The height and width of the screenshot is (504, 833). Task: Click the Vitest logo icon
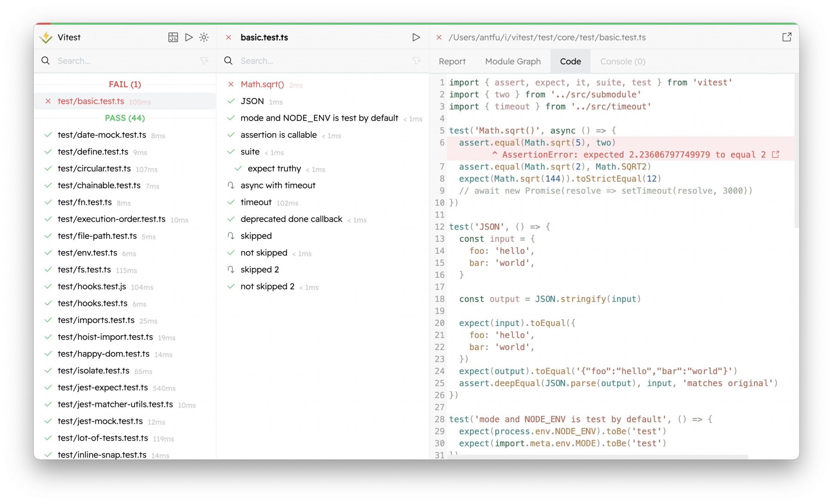[x=46, y=37]
